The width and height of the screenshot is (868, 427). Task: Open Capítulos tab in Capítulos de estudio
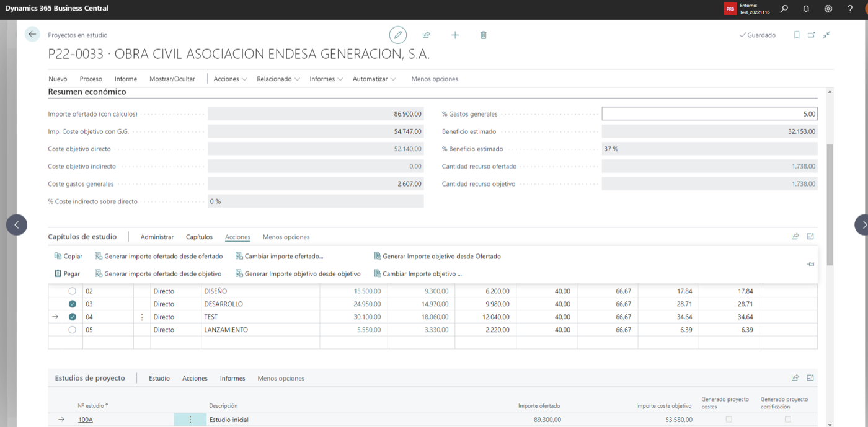click(199, 237)
